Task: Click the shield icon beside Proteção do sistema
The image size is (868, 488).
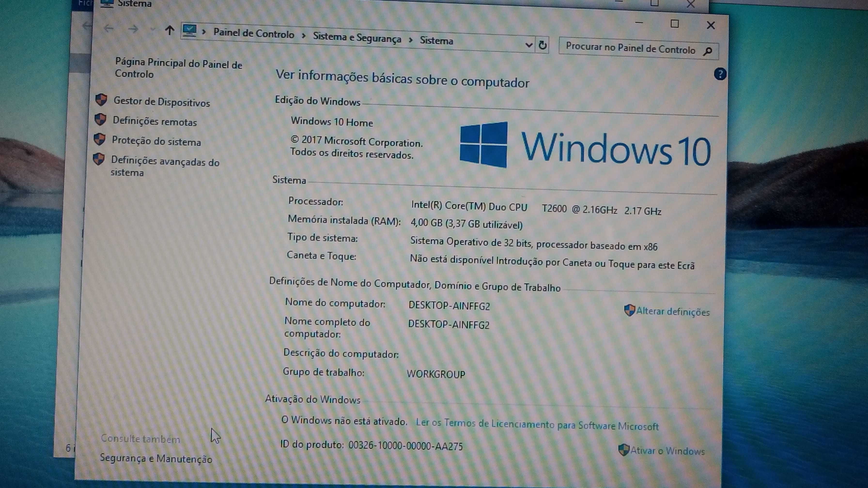Action: 99,139
